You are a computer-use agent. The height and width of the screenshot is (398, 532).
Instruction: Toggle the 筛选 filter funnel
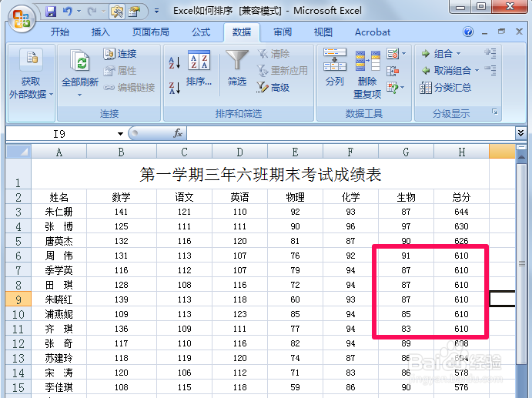pyautogui.click(x=237, y=68)
